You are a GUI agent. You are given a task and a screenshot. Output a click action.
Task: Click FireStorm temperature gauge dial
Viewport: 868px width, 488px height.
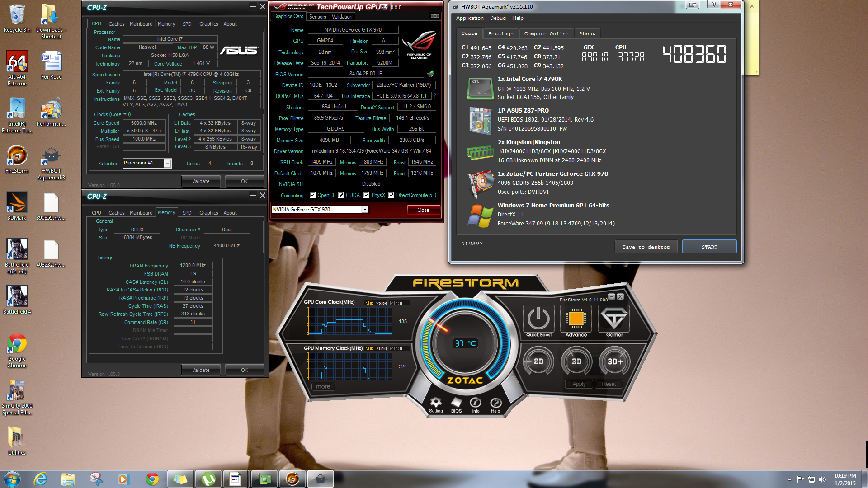(x=466, y=342)
